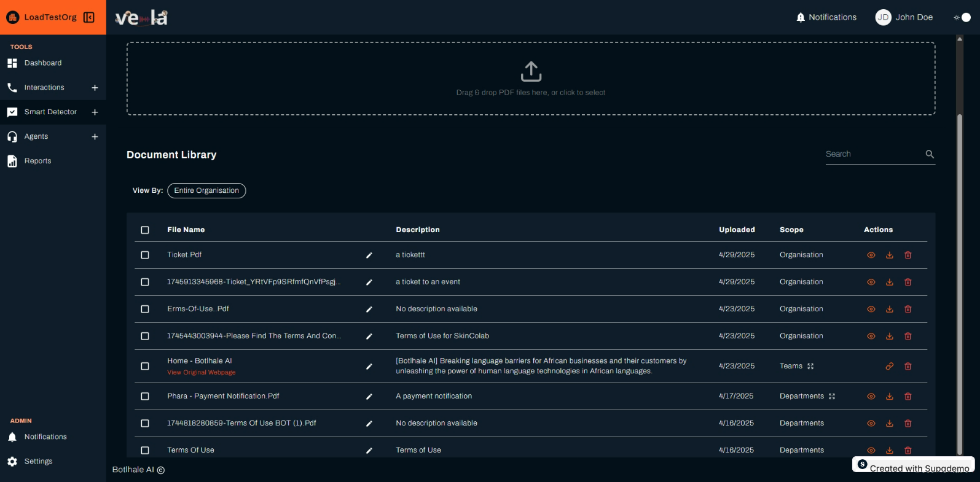Check the 1745443003944-Please Find row checkbox

(145, 336)
